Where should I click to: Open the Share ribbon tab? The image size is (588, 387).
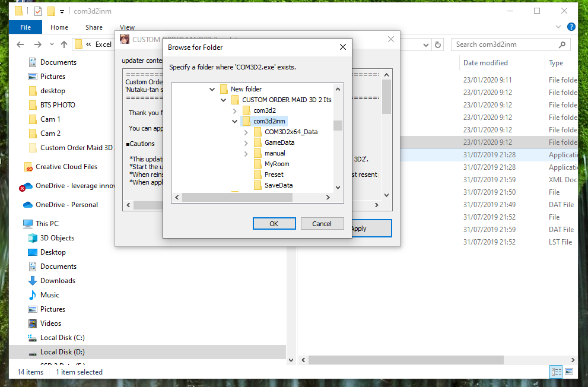94,27
